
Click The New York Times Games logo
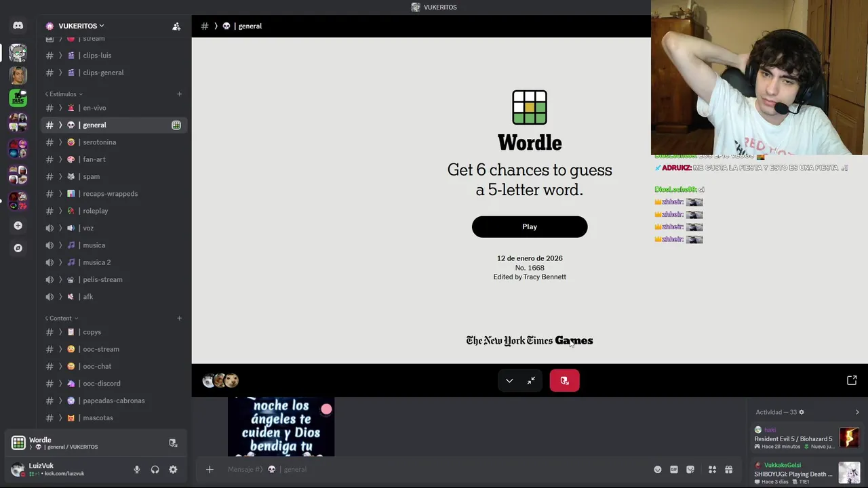point(530,341)
